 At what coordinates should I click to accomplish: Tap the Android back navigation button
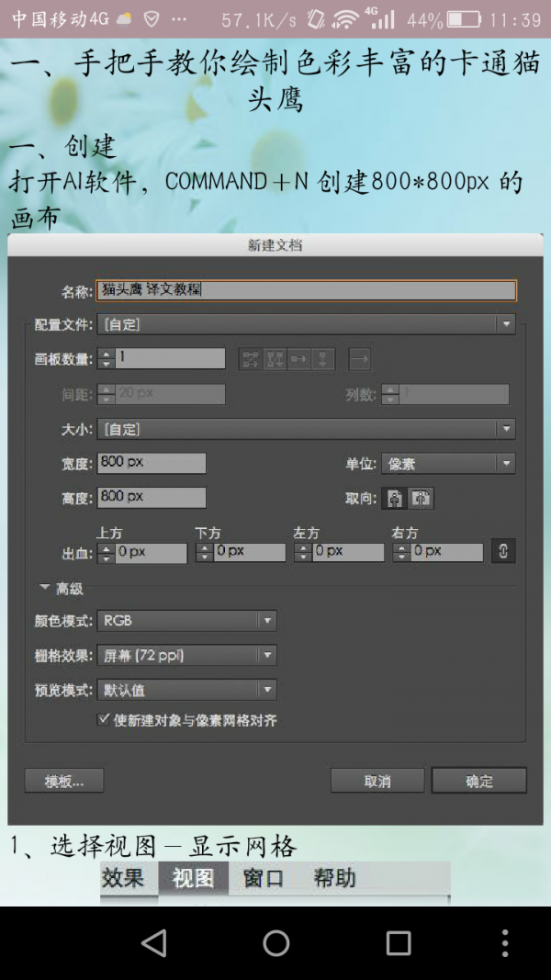tap(153, 942)
